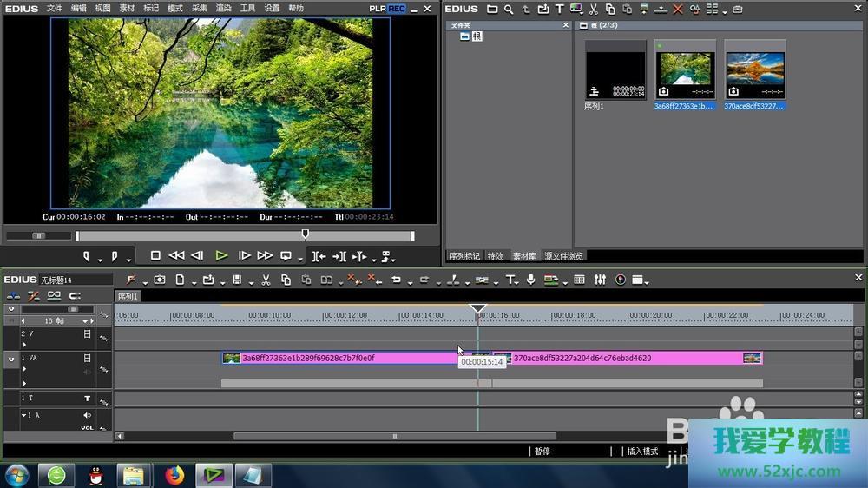Switch to the 特效 tab
Viewport: 868px width, 488px height.
coord(495,256)
